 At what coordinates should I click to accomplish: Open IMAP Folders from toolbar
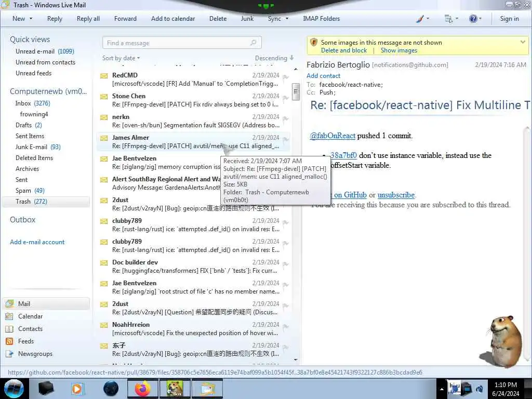tap(321, 19)
